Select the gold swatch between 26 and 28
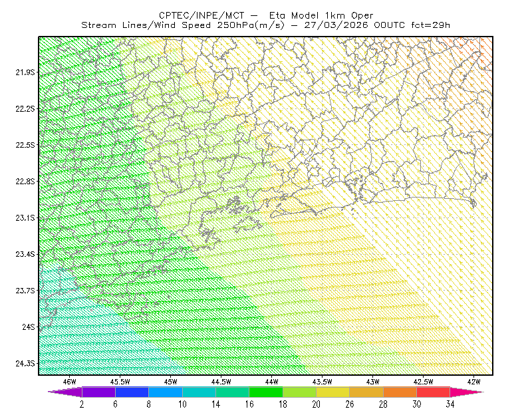The height and width of the screenshot is (411, 532). click(366, 392)
